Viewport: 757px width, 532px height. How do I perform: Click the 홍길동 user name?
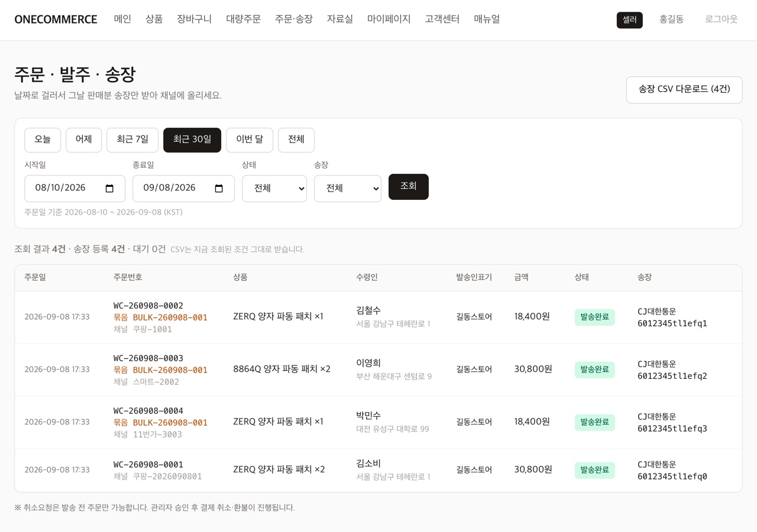671,20
